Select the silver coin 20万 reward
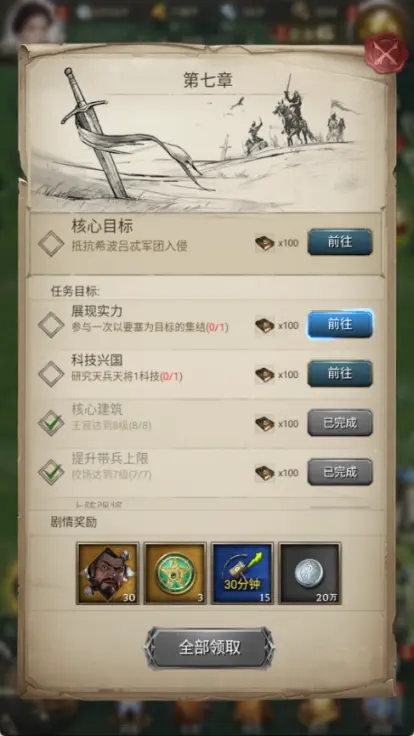414x736 pixels. [x=310, y=574]
